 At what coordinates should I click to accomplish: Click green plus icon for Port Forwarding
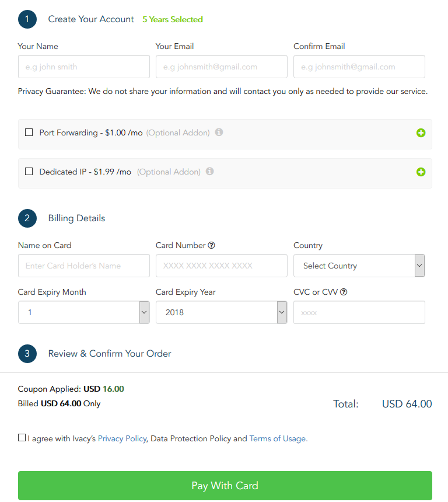[421, 133]
